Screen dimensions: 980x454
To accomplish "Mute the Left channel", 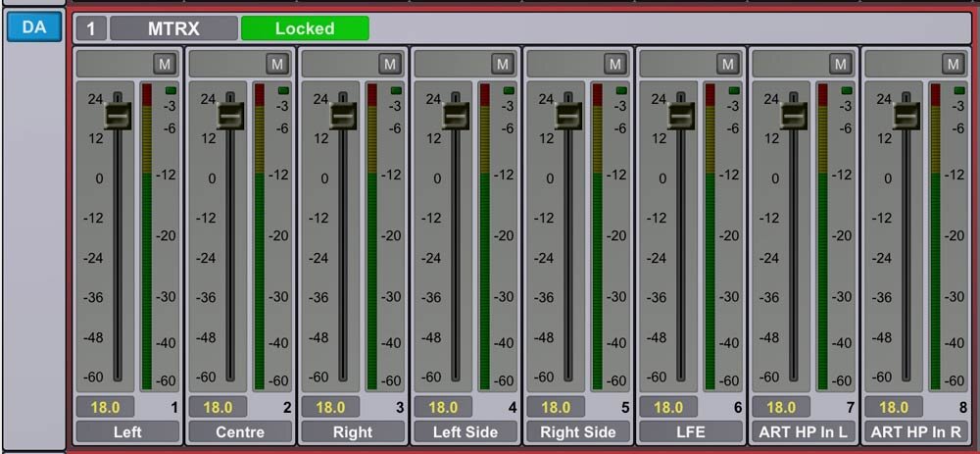I will [x=165, y=64].
